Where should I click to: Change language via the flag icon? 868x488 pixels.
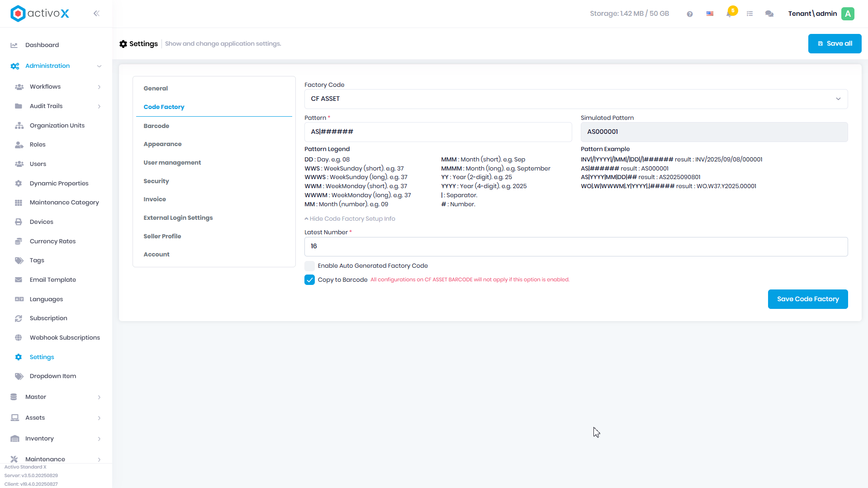710,14
